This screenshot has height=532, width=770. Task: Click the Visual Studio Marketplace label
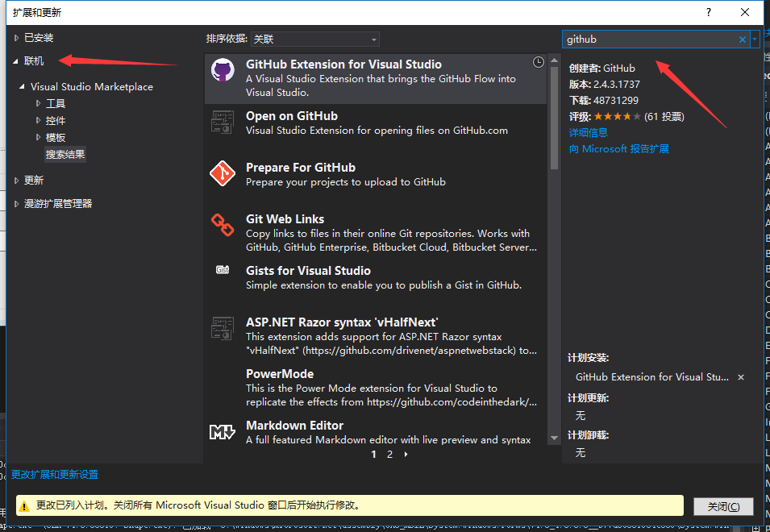pos(92,87)
